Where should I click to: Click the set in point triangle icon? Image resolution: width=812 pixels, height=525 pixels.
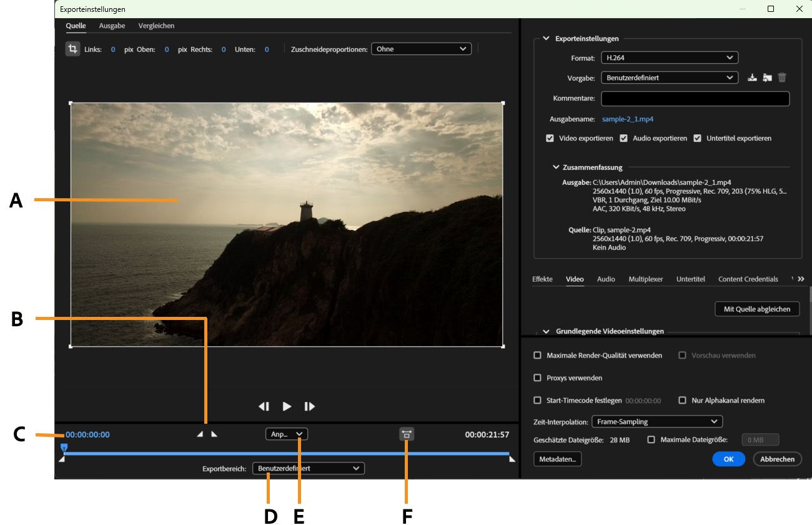(x=201, y=434)
